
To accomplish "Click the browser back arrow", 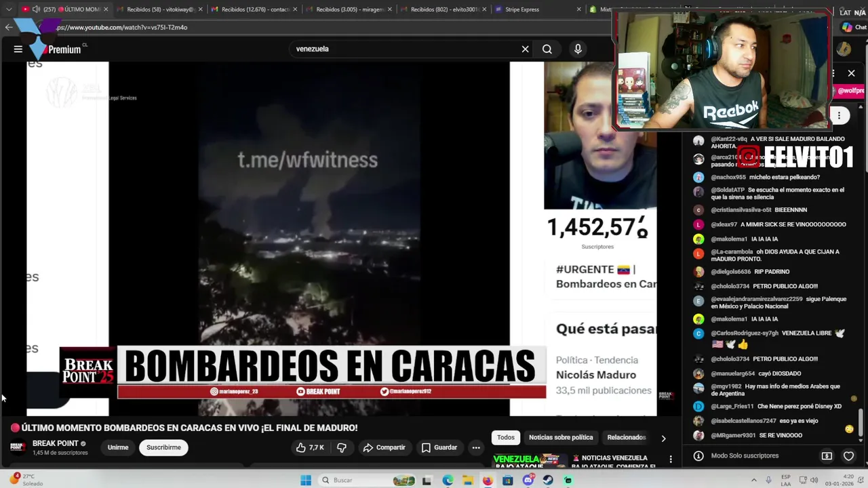I will pos(8,27).
